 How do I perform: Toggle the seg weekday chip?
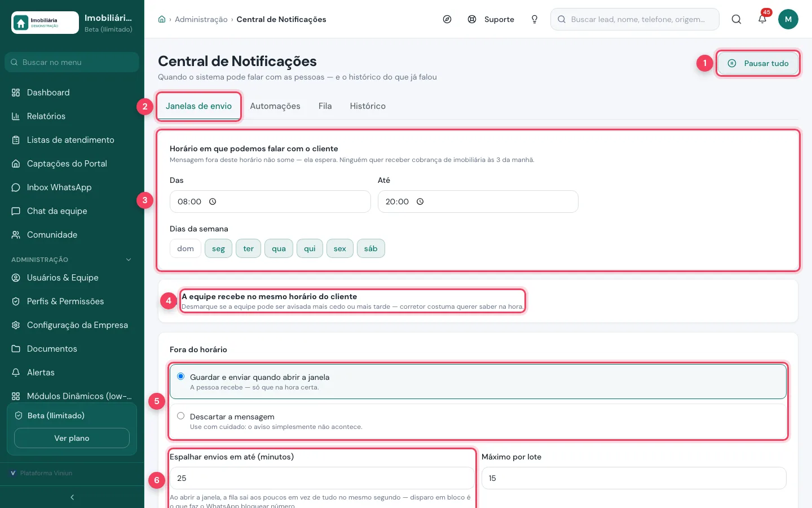218,248
